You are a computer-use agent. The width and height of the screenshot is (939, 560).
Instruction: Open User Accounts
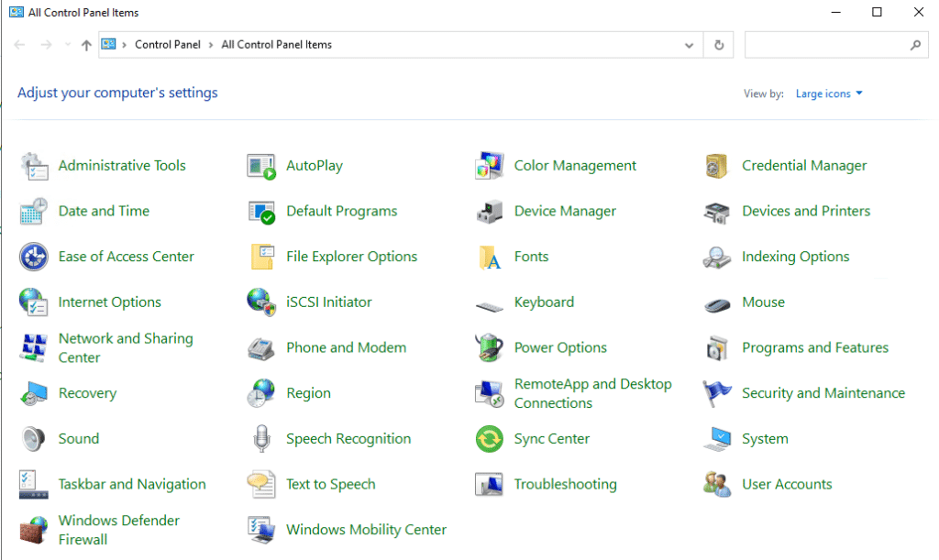tap(786, 484)
